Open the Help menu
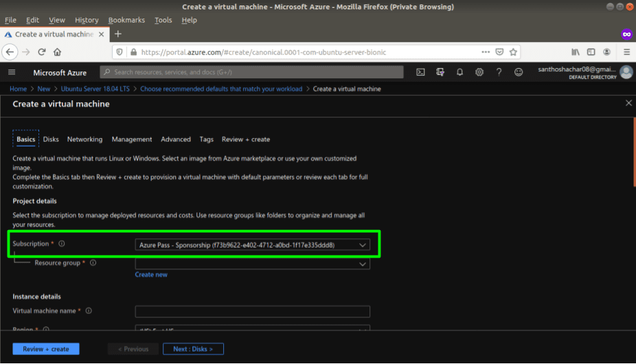 [189, 20]
